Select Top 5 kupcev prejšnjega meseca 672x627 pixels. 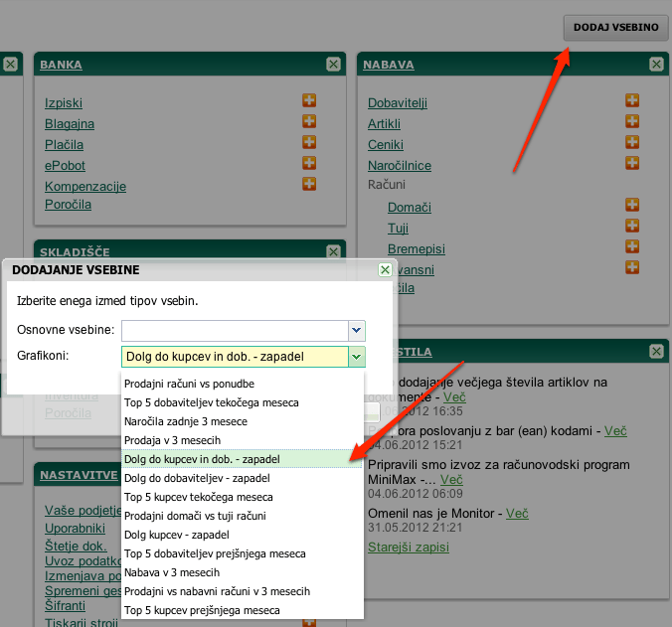pyautogui.click(x=243, y=610)
